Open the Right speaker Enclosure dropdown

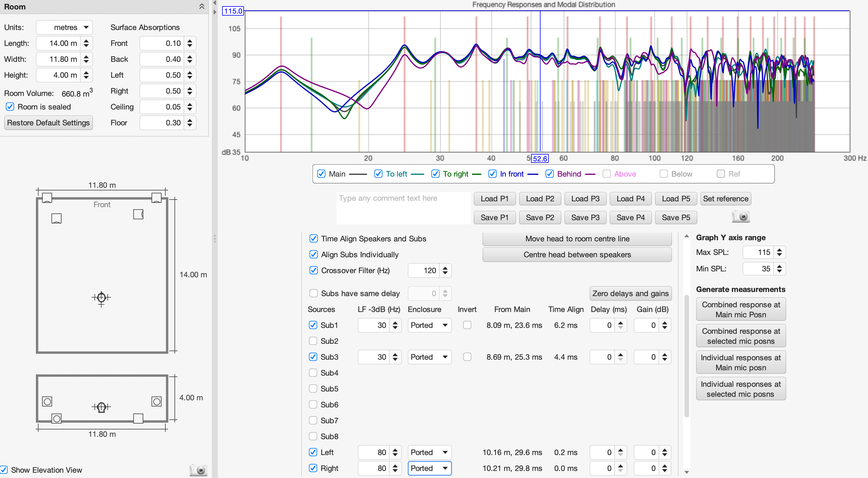coord(429,468)
